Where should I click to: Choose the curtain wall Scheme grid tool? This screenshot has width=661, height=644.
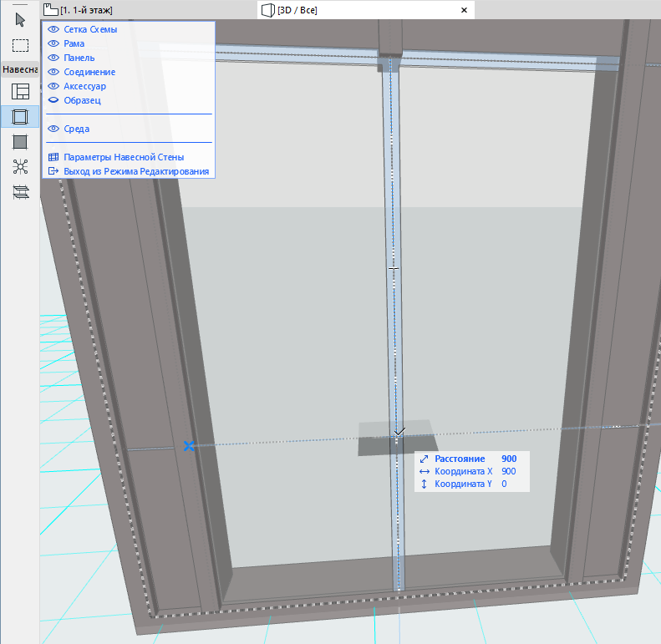(20, 92)
